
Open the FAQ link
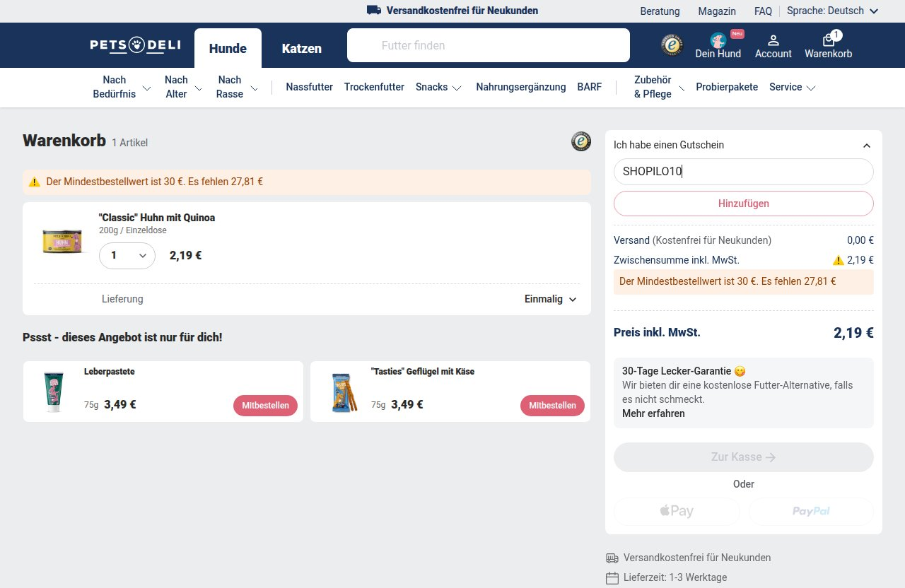[x=763, y=11]
